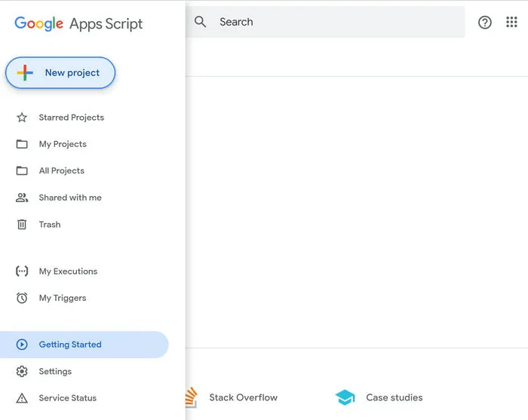
Task: Open Starred Projects from the sidebar
Action: [x=72, y=118]
